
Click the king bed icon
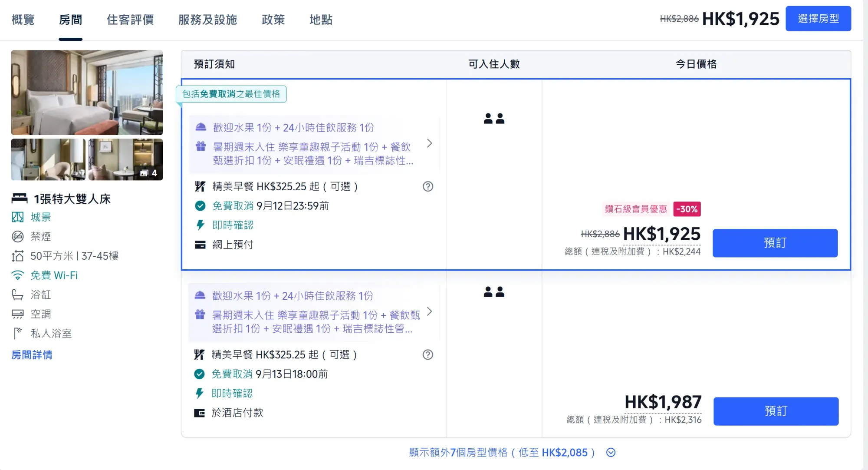pyautogui.click(x=20, y=199)
